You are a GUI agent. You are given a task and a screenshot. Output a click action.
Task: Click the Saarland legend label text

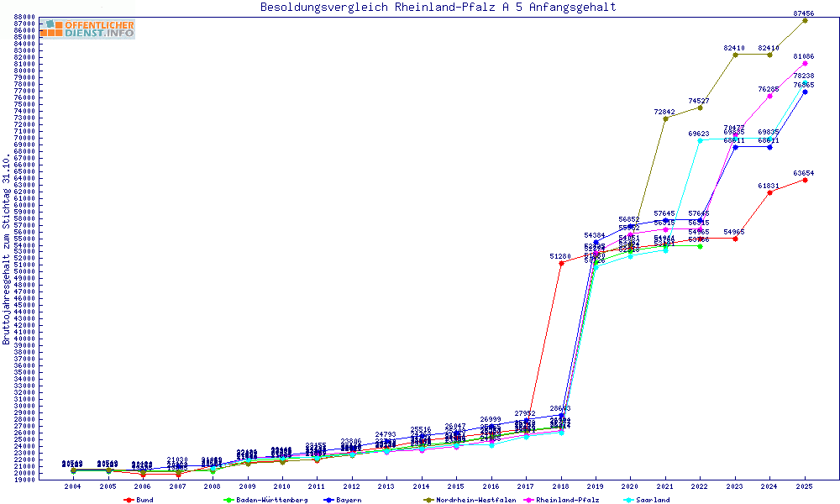[654, 500]
